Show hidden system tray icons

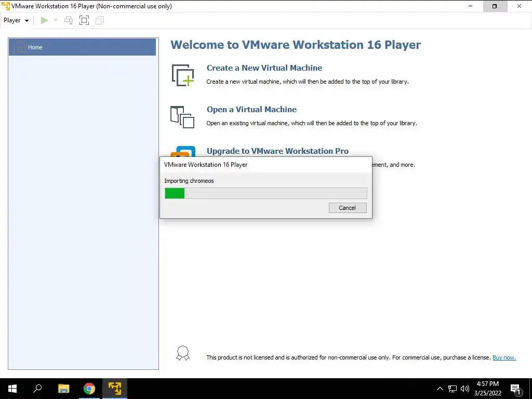pos(440,389)
